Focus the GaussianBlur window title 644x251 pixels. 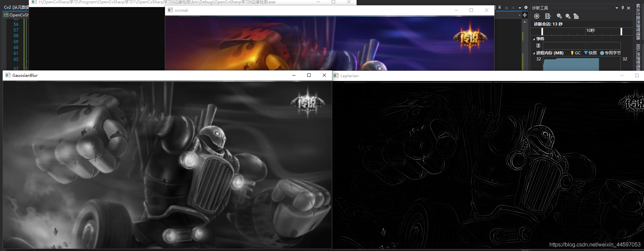(25, 76)
